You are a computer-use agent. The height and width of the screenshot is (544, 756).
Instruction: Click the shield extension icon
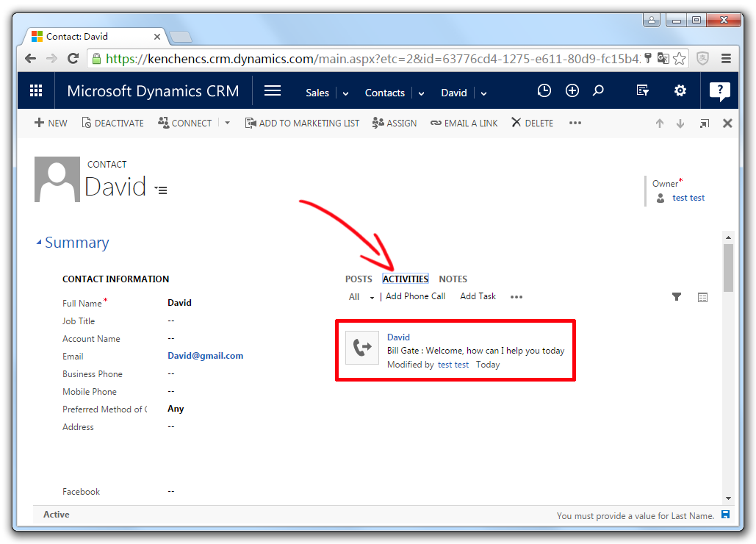(x=703, y=59)
